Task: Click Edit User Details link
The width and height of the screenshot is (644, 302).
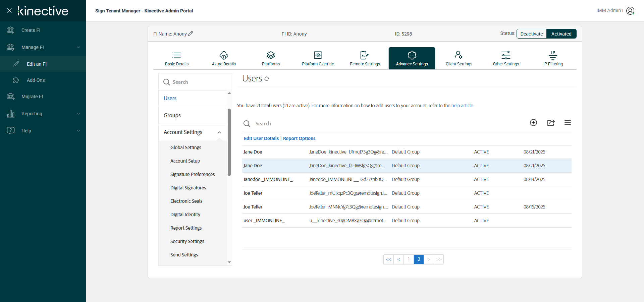Action: [x=261, y=138]
